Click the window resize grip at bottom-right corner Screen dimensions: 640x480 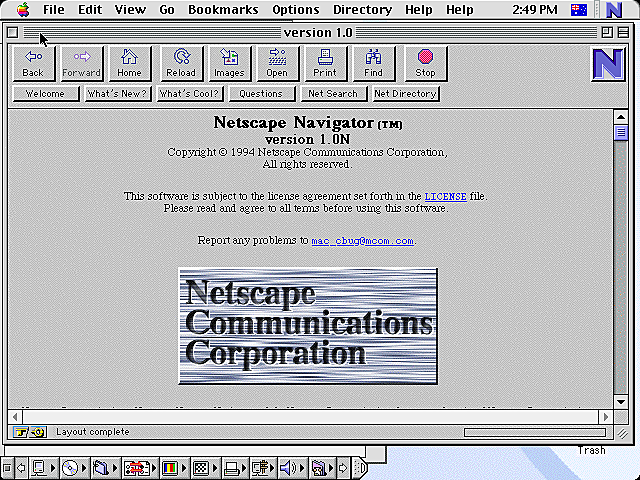(622, 433)
